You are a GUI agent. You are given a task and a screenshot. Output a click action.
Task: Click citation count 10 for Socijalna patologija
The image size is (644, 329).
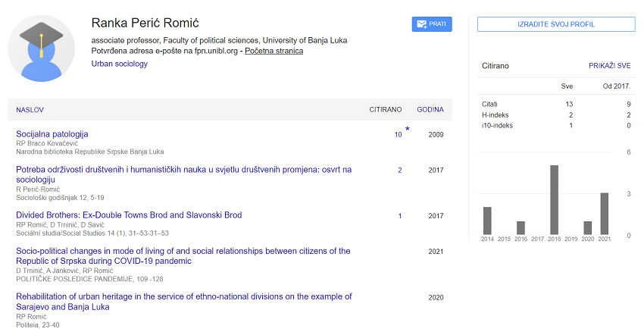(x=398, y=135)
